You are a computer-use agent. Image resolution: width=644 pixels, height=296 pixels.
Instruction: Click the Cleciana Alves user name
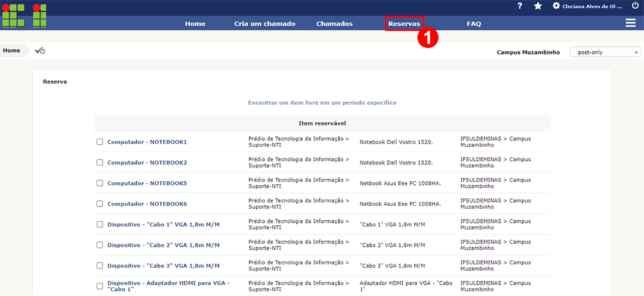pyautogui.click(x=592, y=6)
